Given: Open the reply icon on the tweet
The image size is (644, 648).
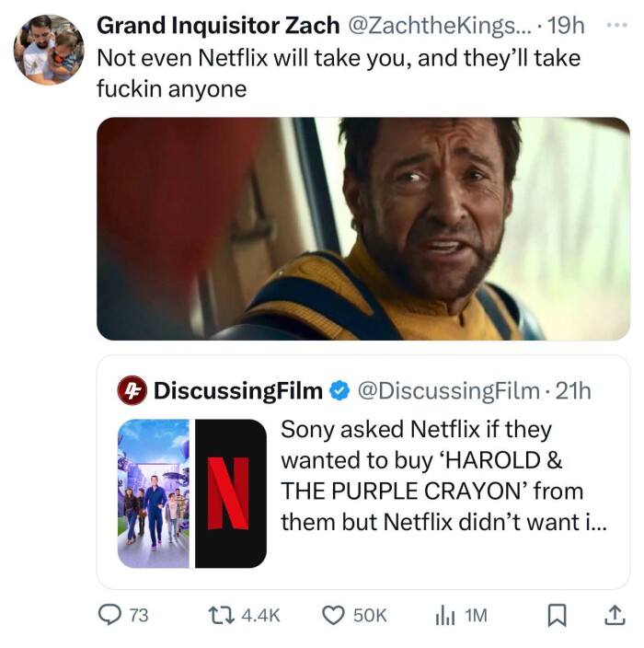Looking at the screenshot, I should point(110,616).
